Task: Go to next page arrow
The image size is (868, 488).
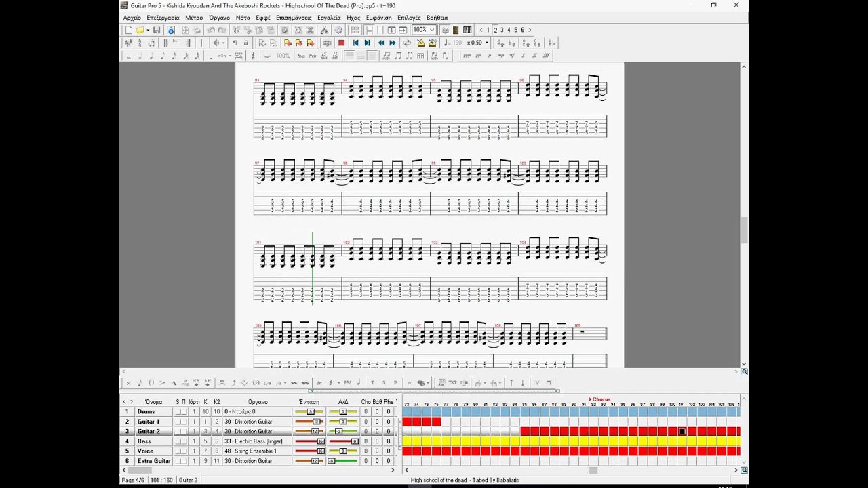Action: [x=530, y=30]
